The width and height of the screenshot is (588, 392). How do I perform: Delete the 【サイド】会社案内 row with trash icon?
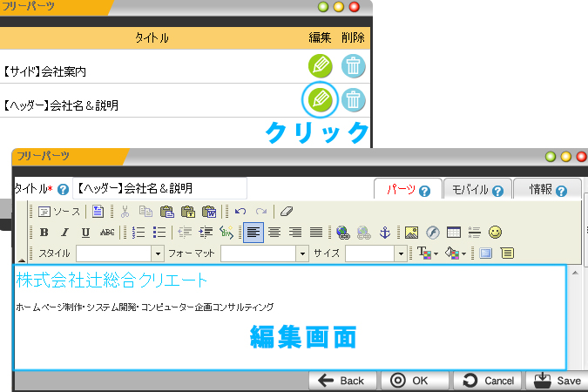tap(354, 66)
